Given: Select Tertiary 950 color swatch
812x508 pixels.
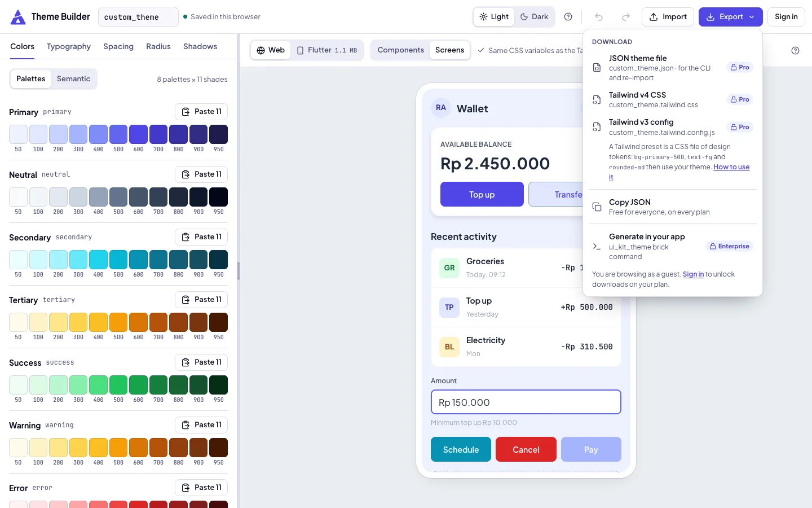Looking at the screenshot, I should pos(219,322).
